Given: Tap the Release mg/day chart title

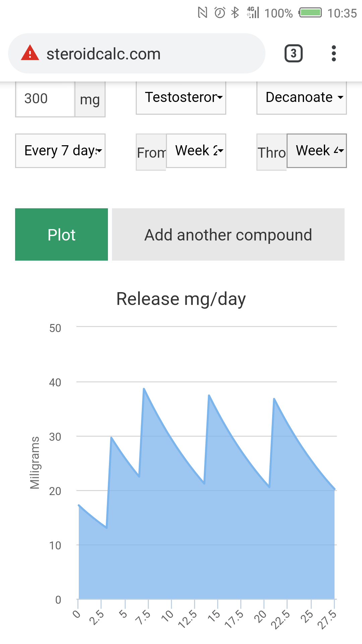Looking at the screenshot, I should click(181, 299).
